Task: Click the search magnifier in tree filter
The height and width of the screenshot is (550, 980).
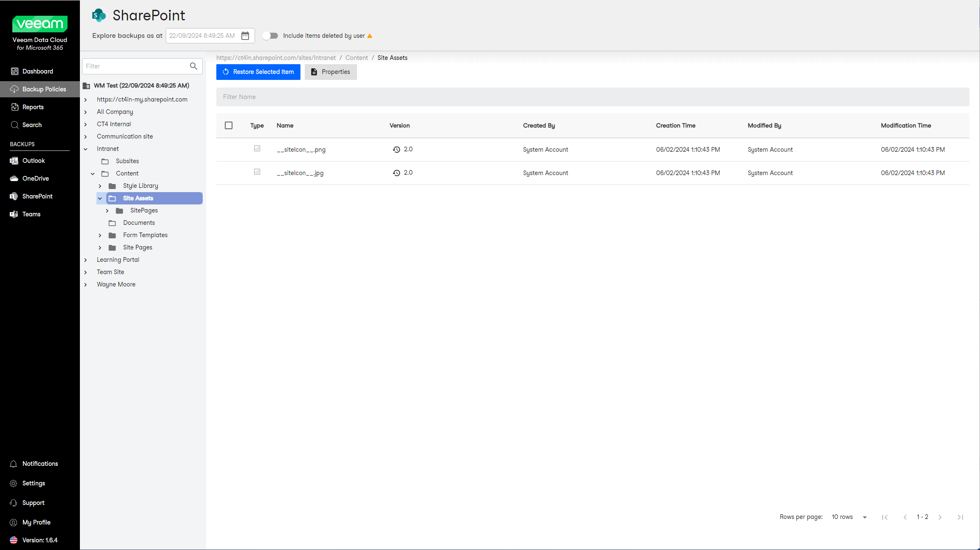Action: pos(193,66)
